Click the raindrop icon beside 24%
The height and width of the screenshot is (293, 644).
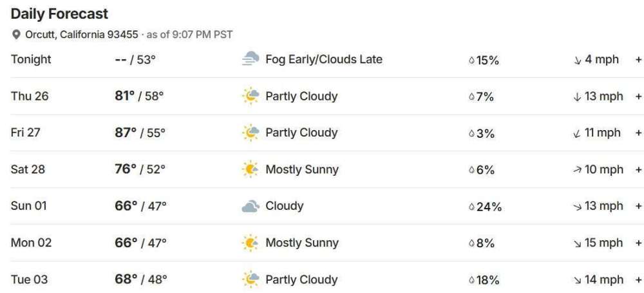[471, 207]
